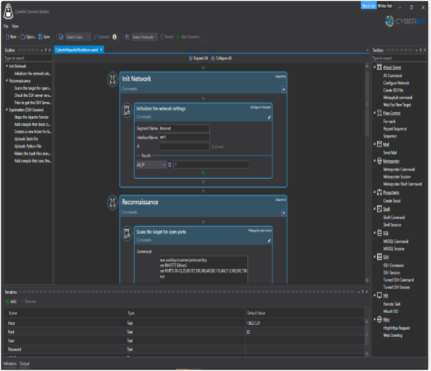
Task: Click the Metasploit Command text box
Action: (203, 269)
